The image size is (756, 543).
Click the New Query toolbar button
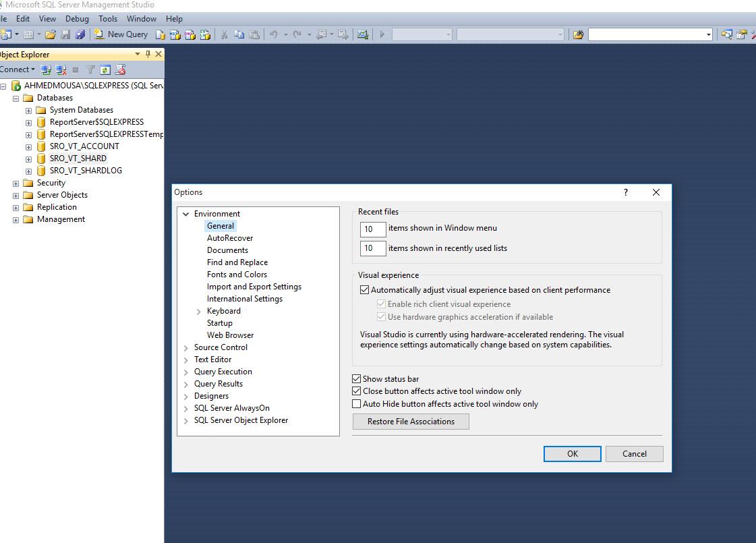point(121,34)
